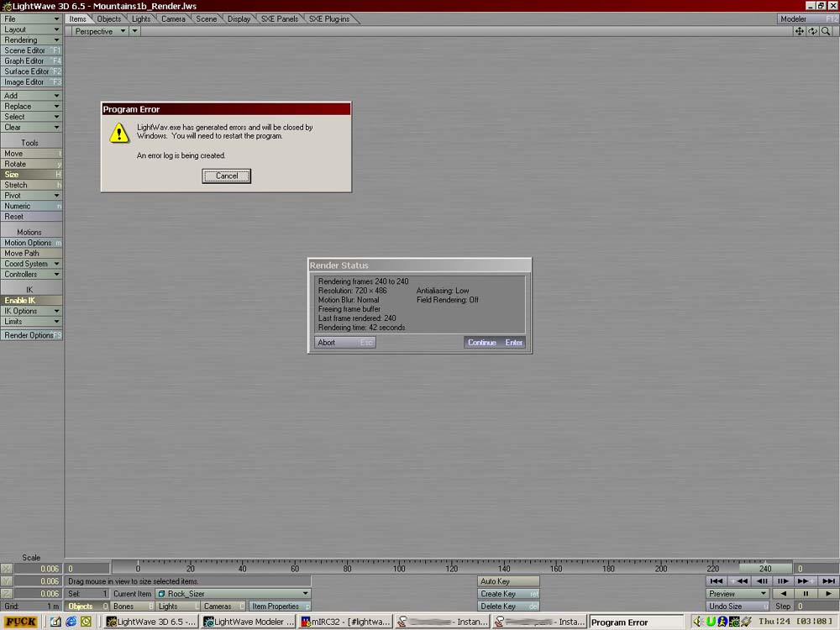Click the LightWave icon in the title bar
The width and height of the screenshot is (840, 630).
[x=7, y=6]
